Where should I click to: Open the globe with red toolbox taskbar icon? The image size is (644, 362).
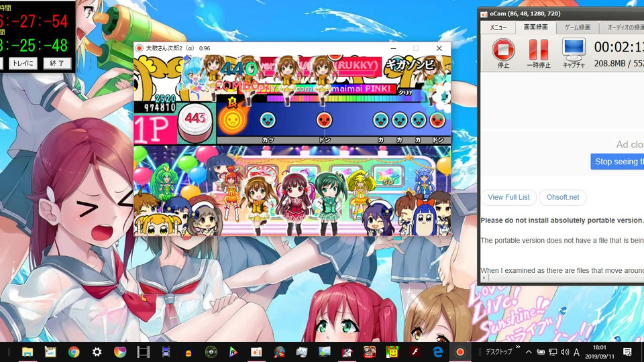(x=279, y=352)
